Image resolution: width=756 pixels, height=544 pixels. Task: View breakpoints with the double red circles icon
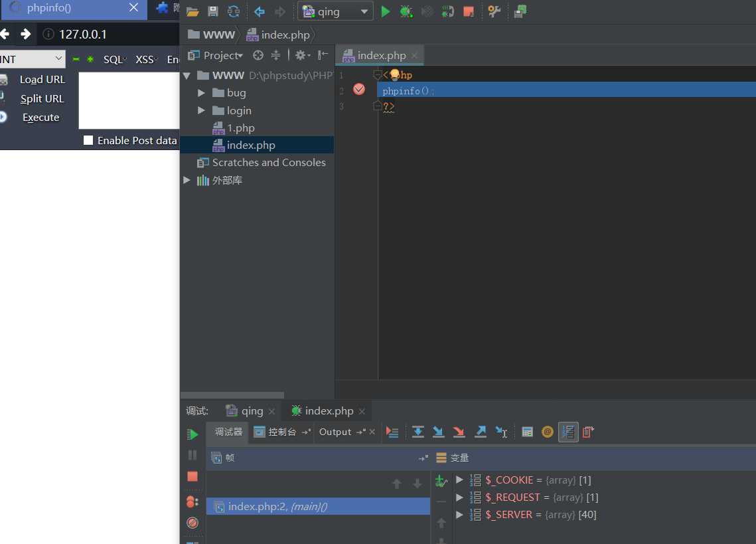(x=192, y=502)
